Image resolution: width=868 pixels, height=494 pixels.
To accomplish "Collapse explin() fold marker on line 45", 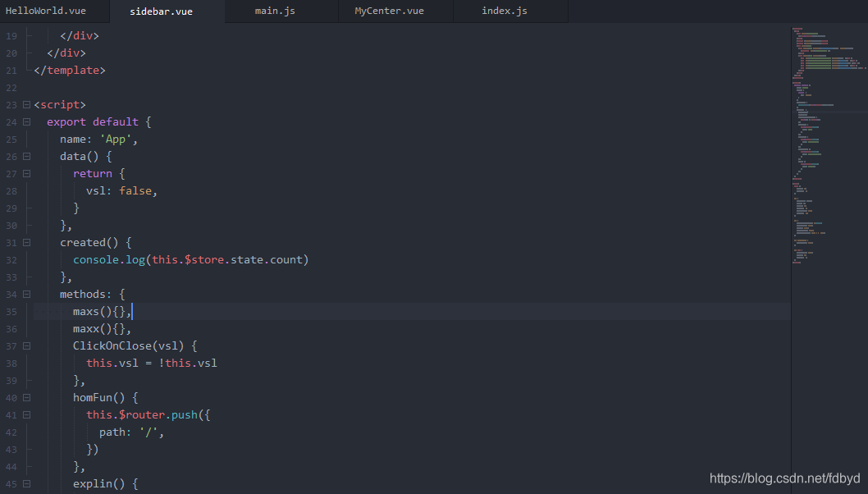I will pos(26,484).
